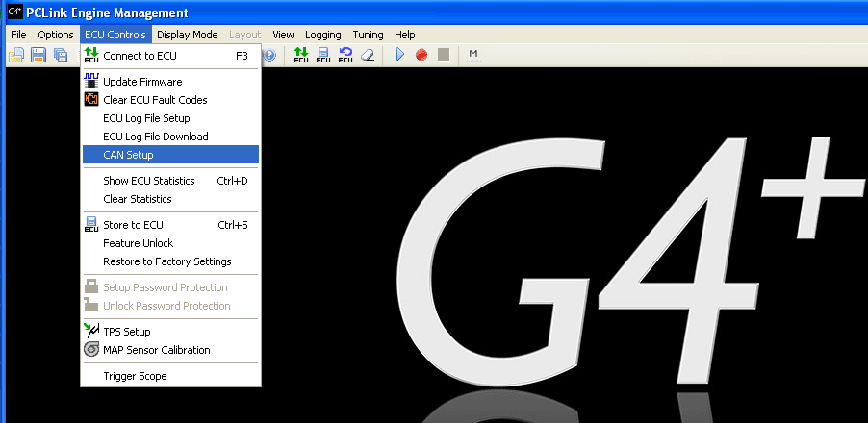Screen dimensions: 868x423
Task: Click the blue-arrow ECU restore toolbar icon
Action: coord(345,55)
